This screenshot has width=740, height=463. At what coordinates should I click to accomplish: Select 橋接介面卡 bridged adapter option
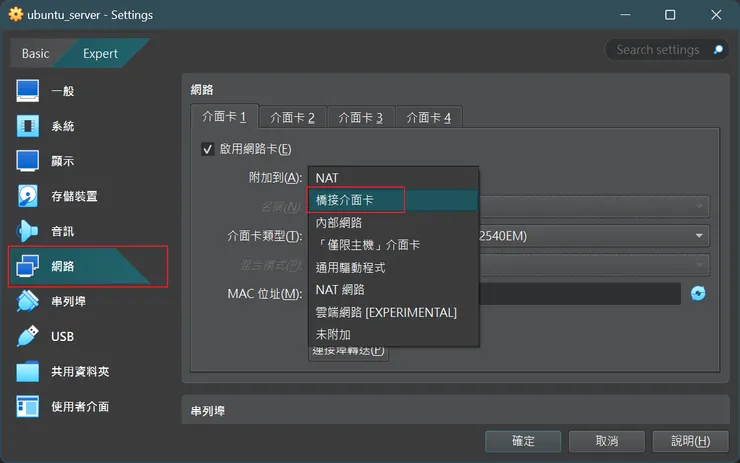click(x=394, y=200)
